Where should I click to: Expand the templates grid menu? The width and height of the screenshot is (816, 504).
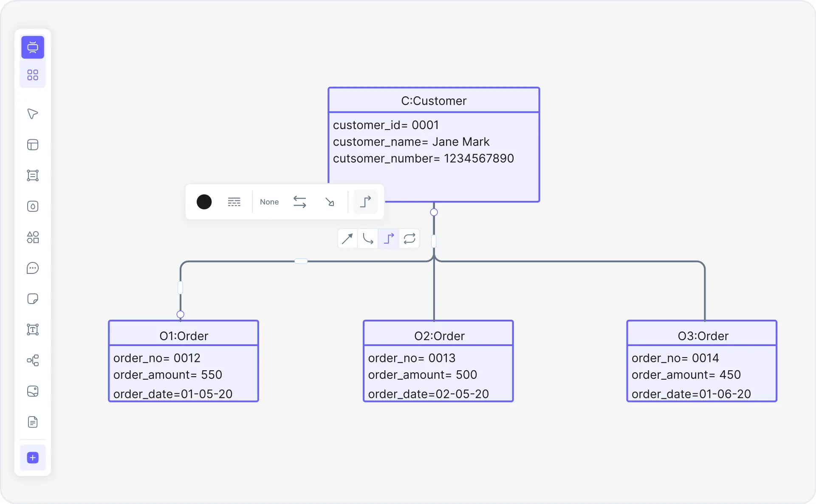tap(33, 75)
